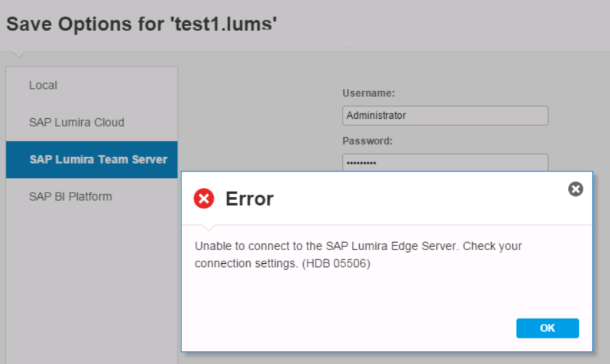The height and width of the screenshot is (364, 610).
Task: Select the Local save option
Action: (91, 85)
